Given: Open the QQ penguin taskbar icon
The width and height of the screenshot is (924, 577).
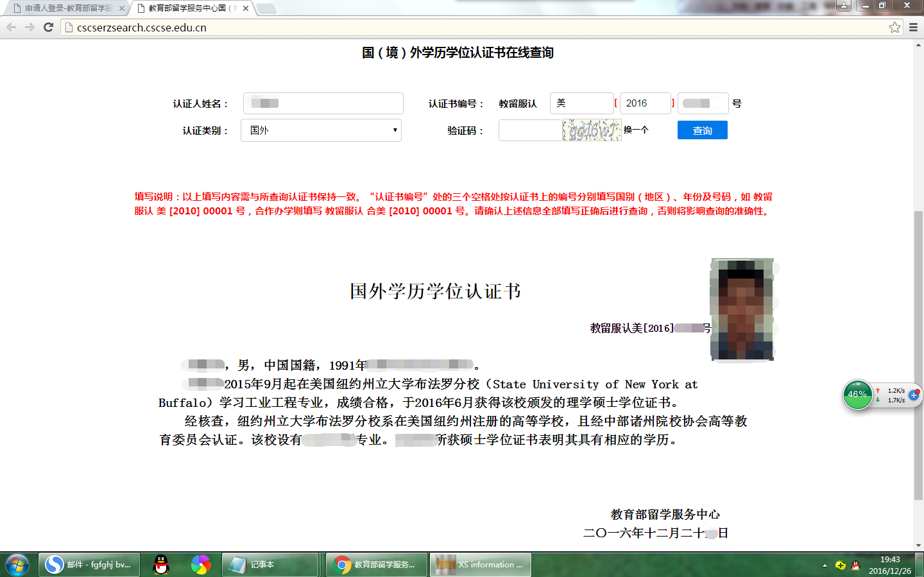Looking at the screenshot, I should coord(161,565).
